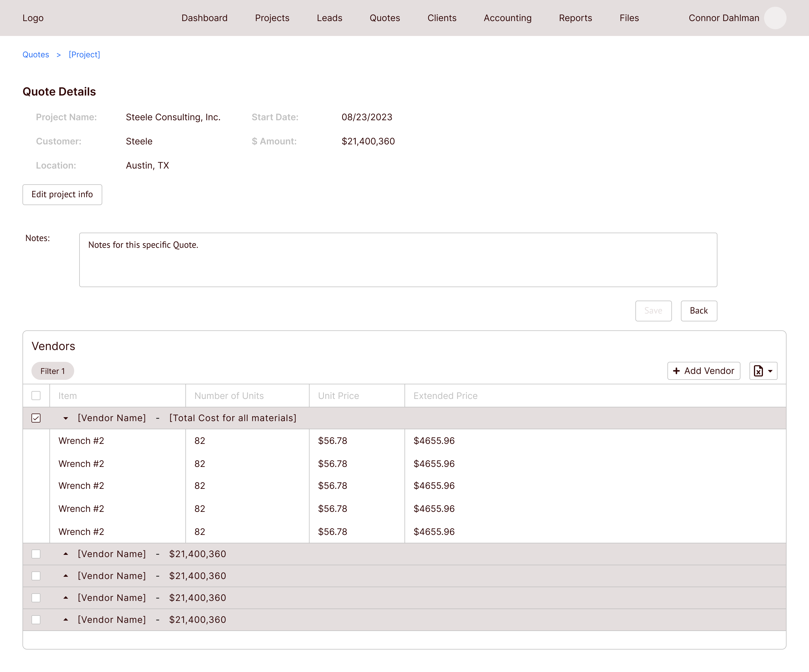This screenshot has width=809, height=672.
Task: Check the last vendor row checkbox
Action: coord(36,619)
